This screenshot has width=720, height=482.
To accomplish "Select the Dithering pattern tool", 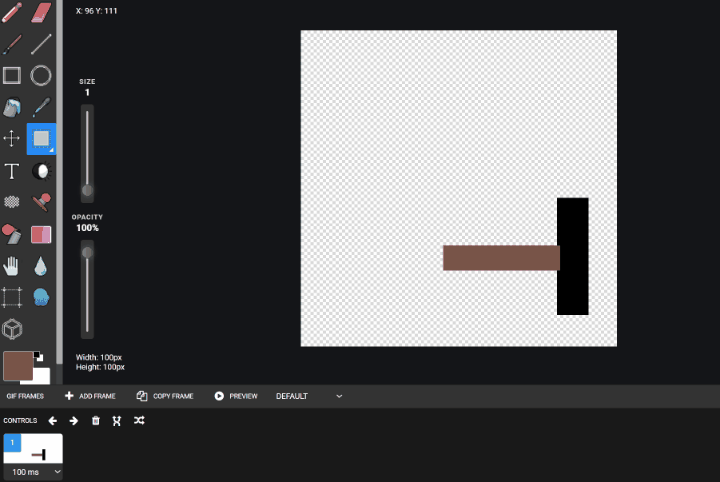I will pos(12,202).
